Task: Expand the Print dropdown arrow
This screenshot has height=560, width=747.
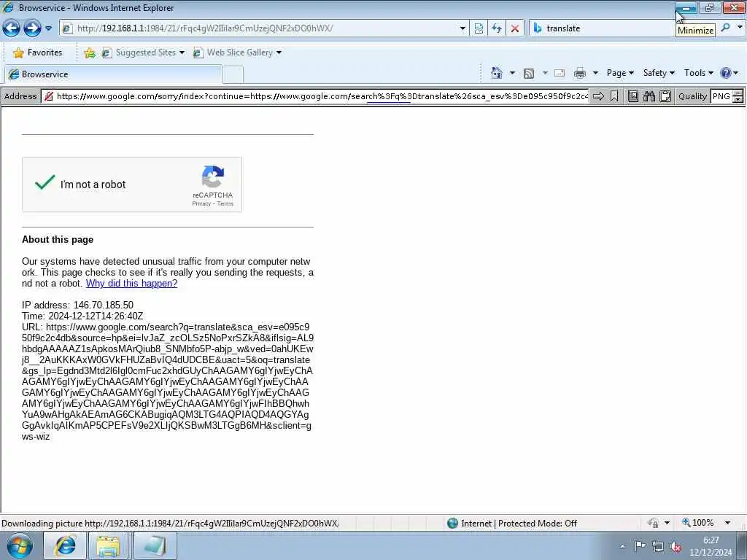Action: (595, 73)
